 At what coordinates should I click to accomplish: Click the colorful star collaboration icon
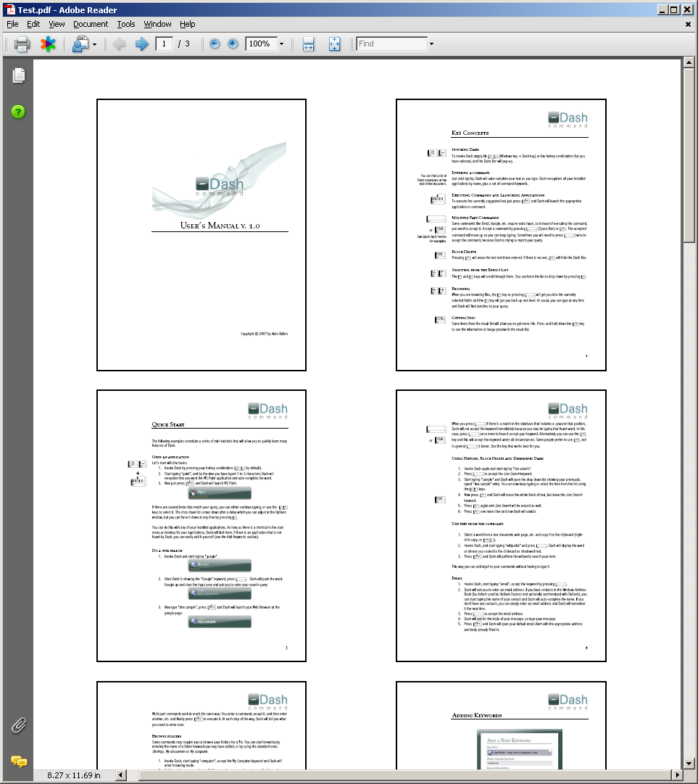[48, 44]
